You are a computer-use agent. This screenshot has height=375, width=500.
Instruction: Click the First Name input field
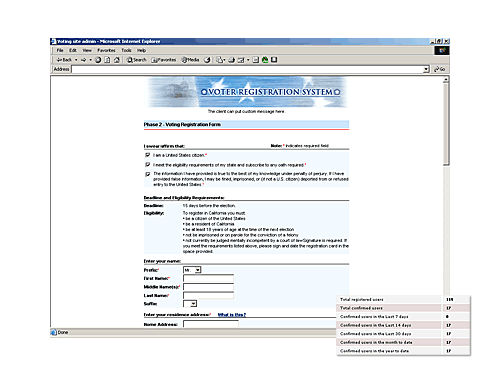tap(208, 278)
